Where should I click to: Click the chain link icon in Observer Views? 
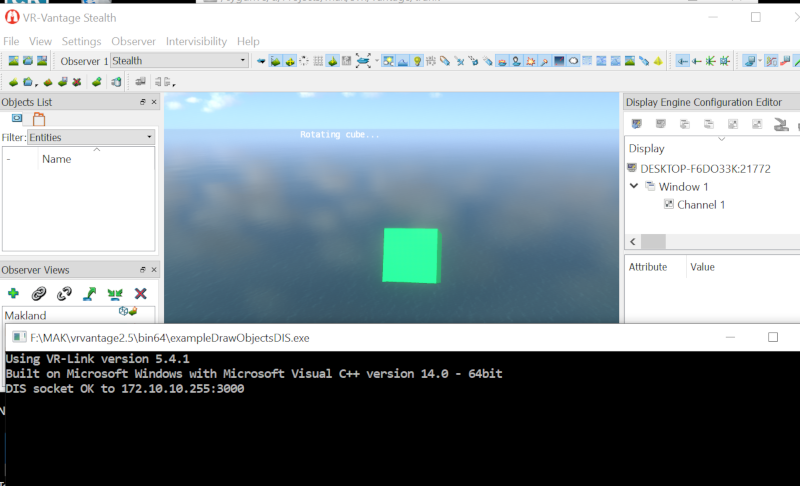39,293
